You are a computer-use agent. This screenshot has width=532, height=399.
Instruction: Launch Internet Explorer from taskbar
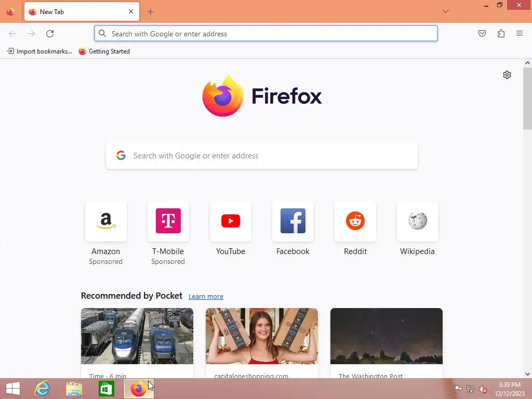pos(43,389)
